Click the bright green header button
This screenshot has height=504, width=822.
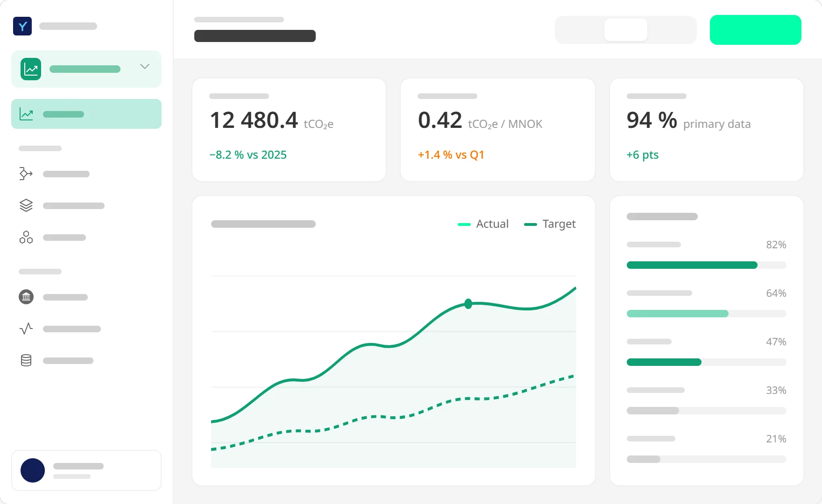(756, 30)
